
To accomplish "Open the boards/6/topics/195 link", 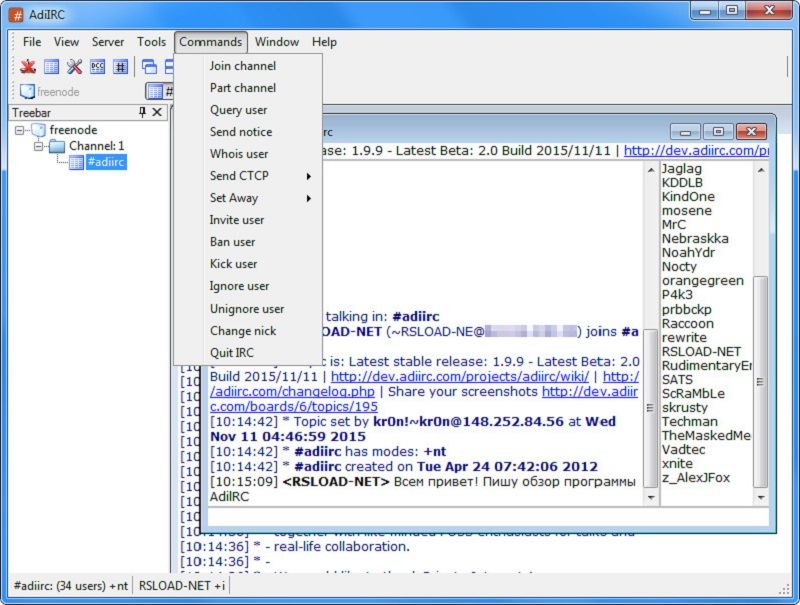I will [x=294, y=407].
